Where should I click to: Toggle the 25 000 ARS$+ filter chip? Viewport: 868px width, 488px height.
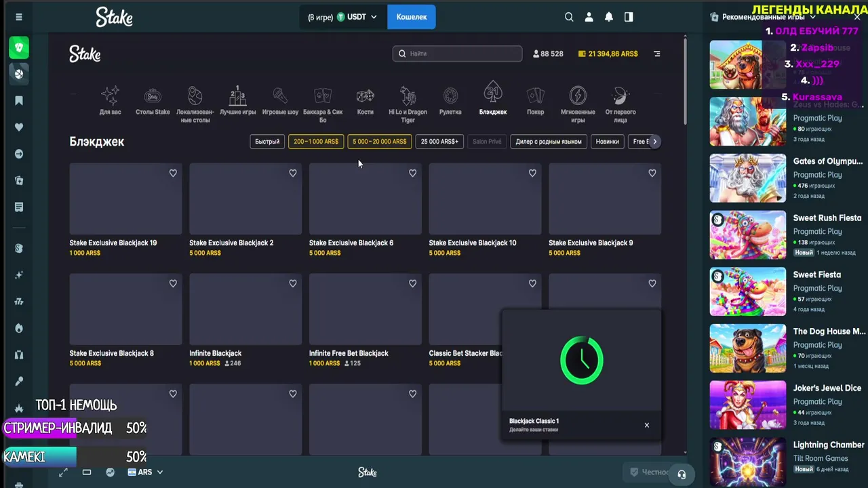tap(439, 142)
